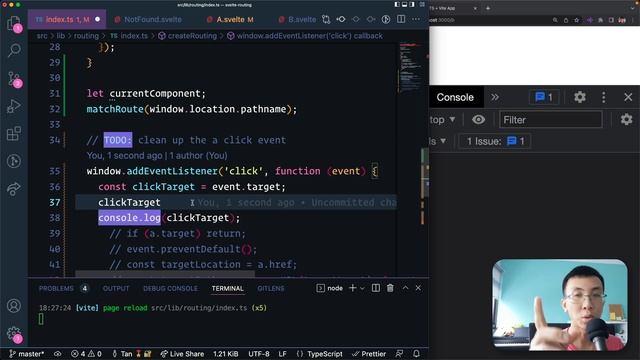The image size is (640, 360).
Task: Click the feedback icon in status bar
Action: (399, 353)
